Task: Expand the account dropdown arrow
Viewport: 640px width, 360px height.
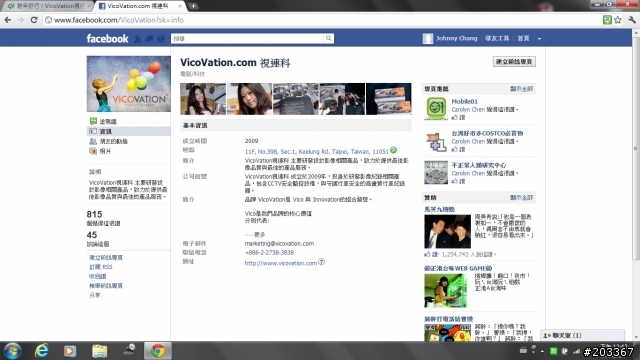Action: [539, 38]
